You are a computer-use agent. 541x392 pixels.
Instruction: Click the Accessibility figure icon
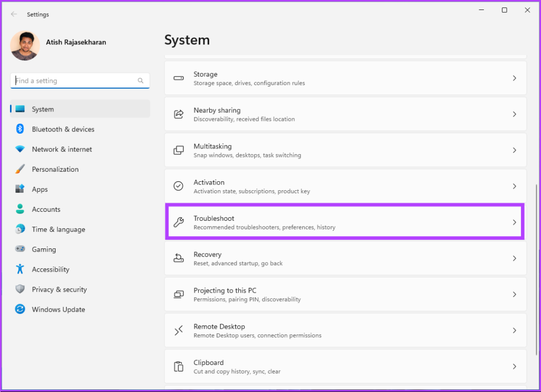tap(20, 269)
